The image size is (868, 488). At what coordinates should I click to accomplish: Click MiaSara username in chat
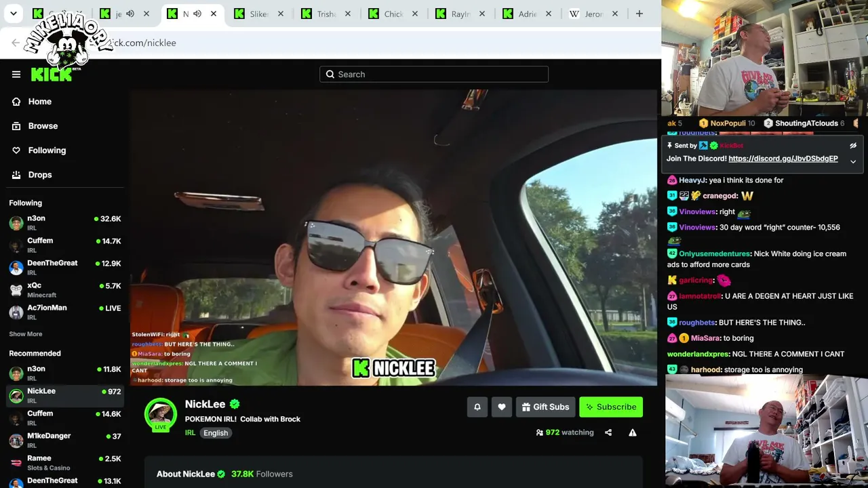[x=705, y=338]
